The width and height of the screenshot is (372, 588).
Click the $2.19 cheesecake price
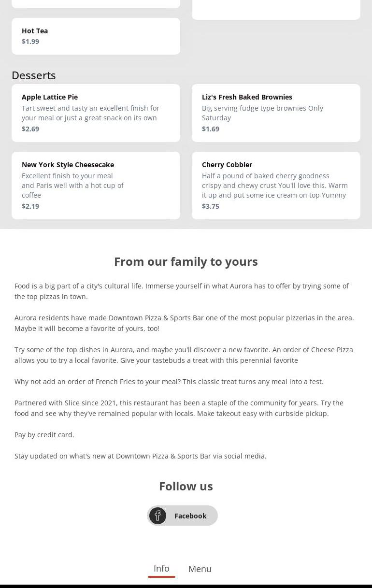pyautogui.click(x=30, y=206)
